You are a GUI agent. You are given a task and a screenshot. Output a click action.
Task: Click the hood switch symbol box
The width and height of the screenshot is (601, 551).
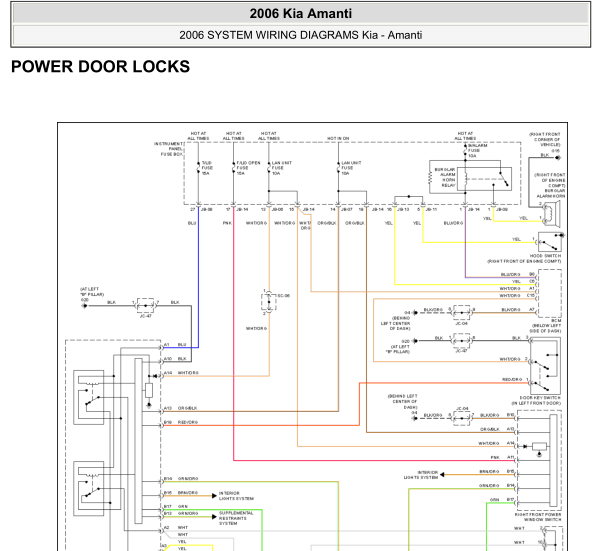pyautogui.click(x=550, y=242)
